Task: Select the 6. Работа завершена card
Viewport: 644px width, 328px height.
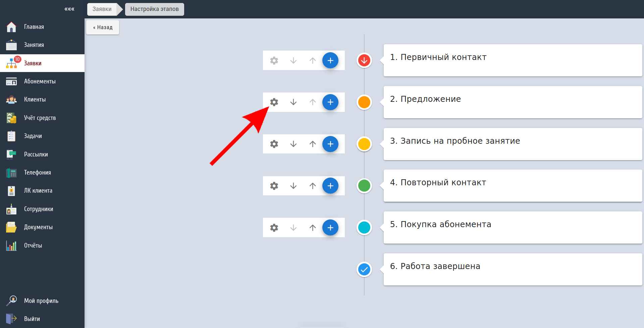Action: (x=513, y=269)
